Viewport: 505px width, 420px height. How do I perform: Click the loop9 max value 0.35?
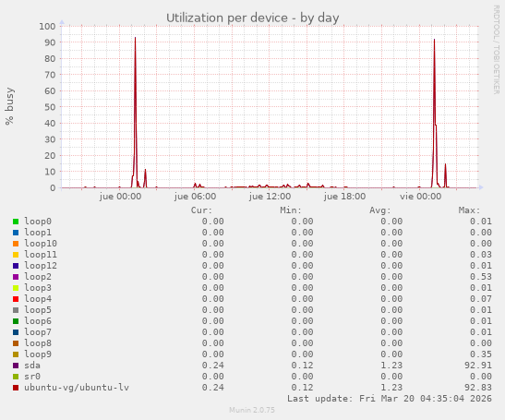(x=481, y=354)
